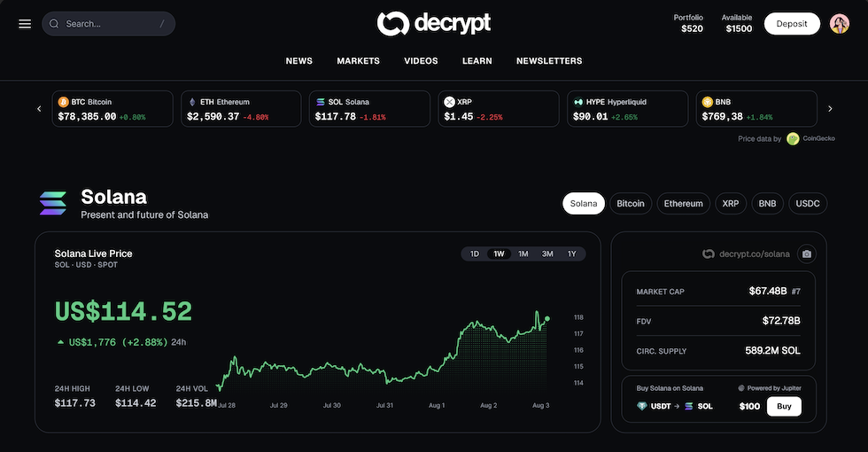Click the CoinGecko logo icon
The height and width of the screenshot is (452, 868).
pyautogui.click(x=793, y=139)
